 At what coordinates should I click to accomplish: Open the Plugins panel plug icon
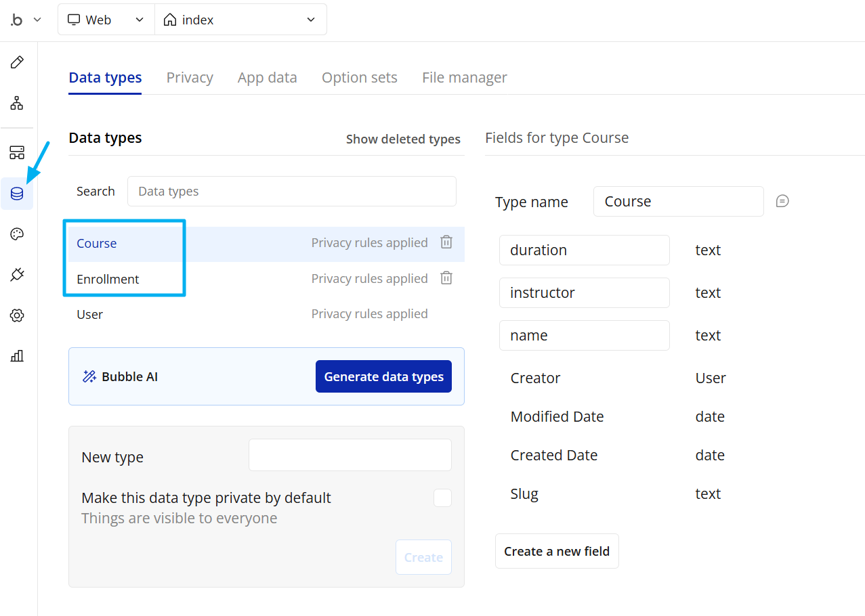click(17, 274)
